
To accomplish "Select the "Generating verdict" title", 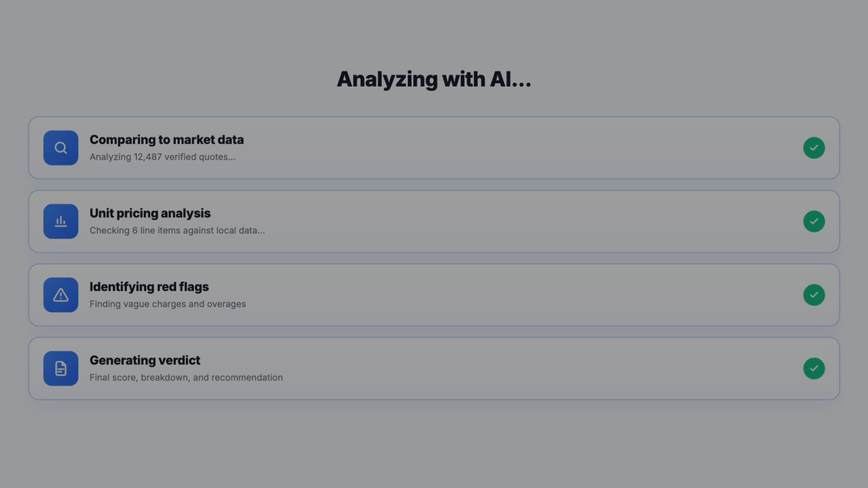I will click(145, 361).
